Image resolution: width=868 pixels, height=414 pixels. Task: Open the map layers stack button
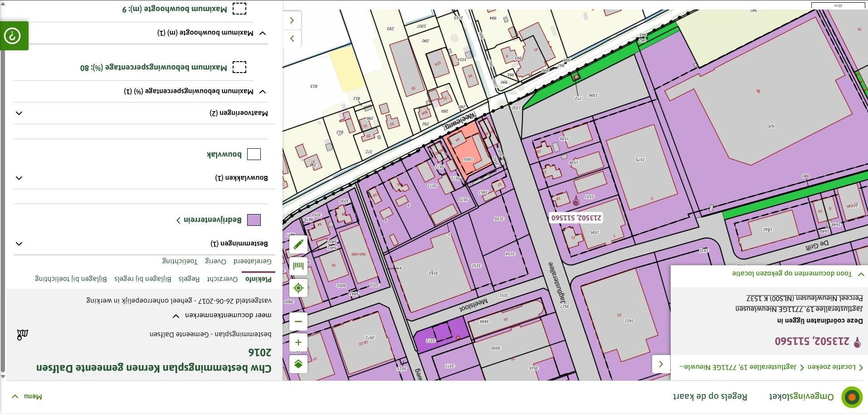coord(298,364)
